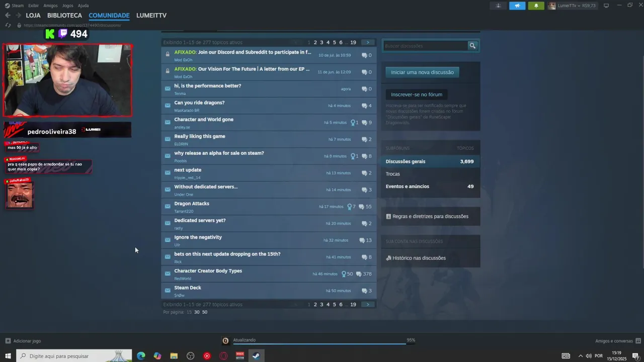The height and width of the screenshot is (362, 644).
Task: Click the envelope icon beside 'Dragon Attacks'
Action: click(168, 206)
